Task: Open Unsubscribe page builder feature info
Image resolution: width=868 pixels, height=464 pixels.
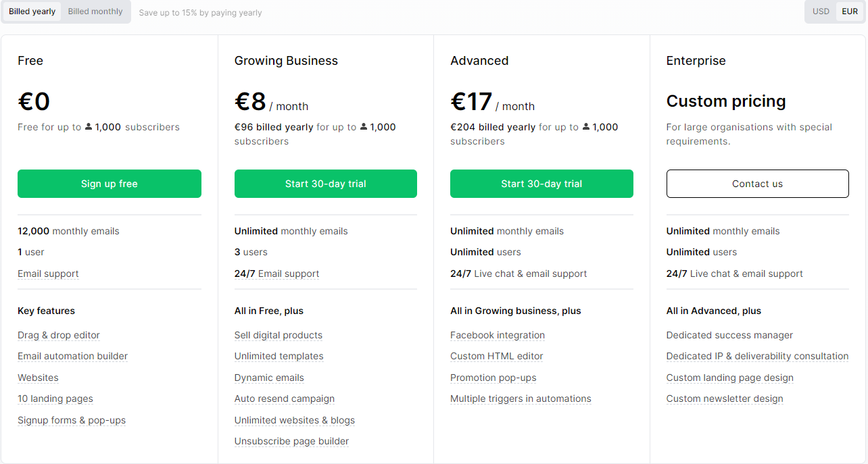Action: (x=291, y=441)
